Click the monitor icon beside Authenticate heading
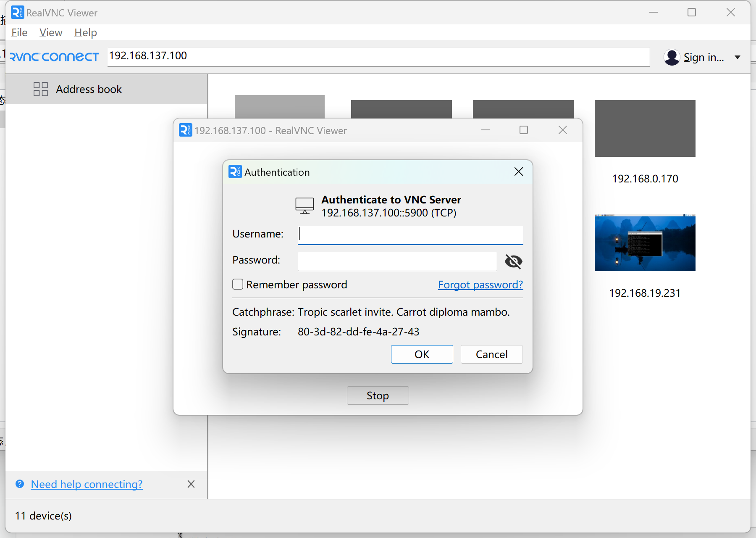Screen dimensions: 756x538 (304, 206)
